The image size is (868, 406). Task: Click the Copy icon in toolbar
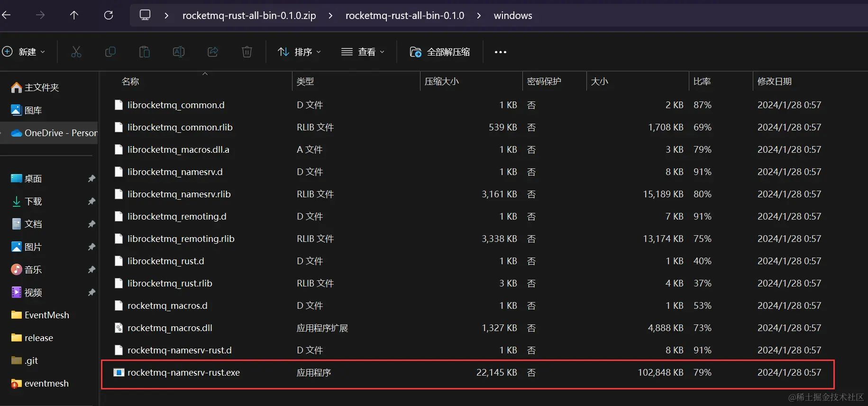point(110,52)
